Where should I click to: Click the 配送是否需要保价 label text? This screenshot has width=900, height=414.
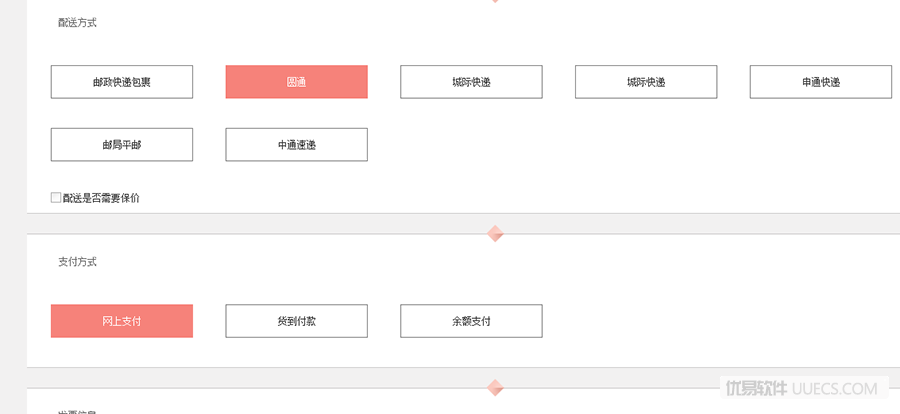101,198
